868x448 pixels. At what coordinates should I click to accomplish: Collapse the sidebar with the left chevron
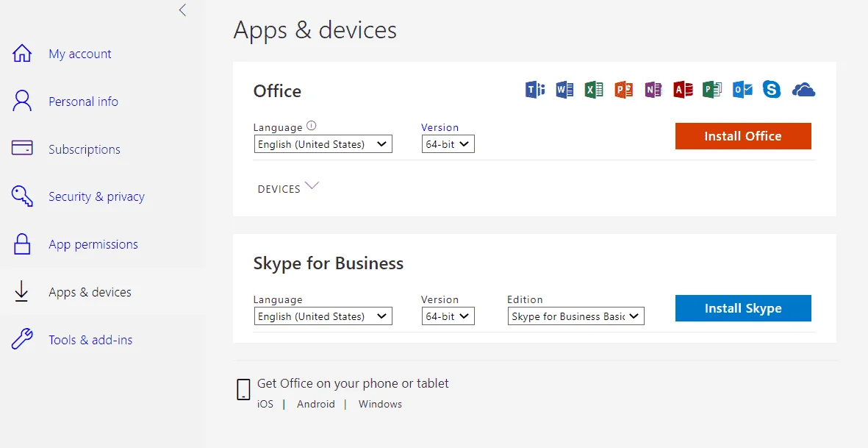coord(183,10)
